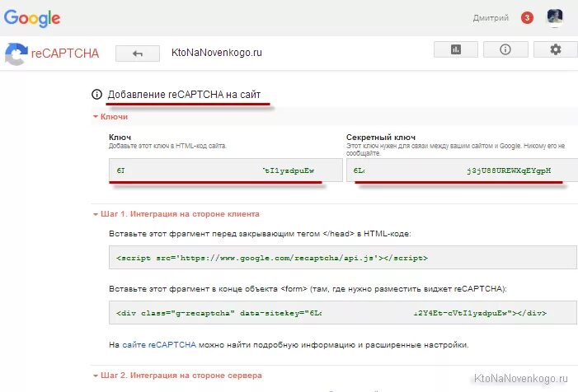The image size is (578, 392).
Task: Click the info icon beside Добавление reCAPTCHA
Action: (96, 95)
